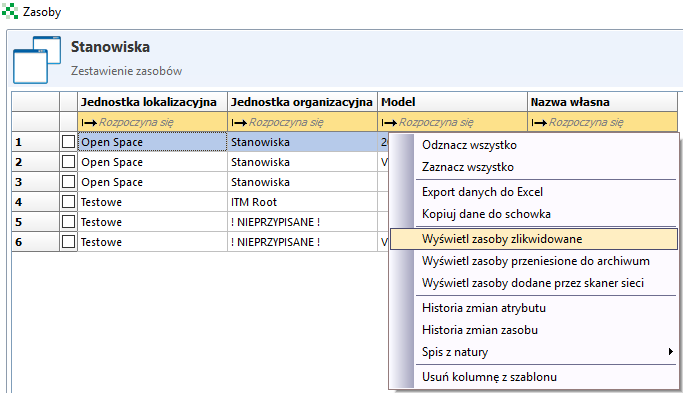Select row number 6 header
Image resolution: width=683 pixels, height=393 pixels.
[35, 242]
